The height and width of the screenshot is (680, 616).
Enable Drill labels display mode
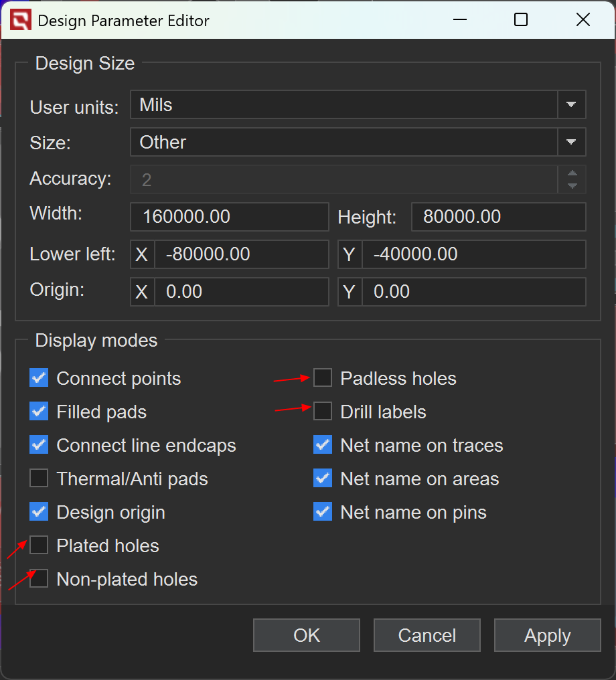coord(323,412)
